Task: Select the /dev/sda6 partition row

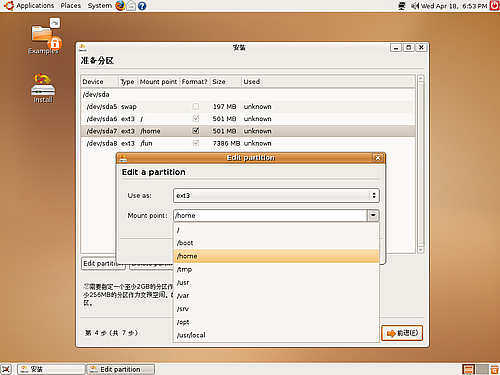Action: pos(248,119)
